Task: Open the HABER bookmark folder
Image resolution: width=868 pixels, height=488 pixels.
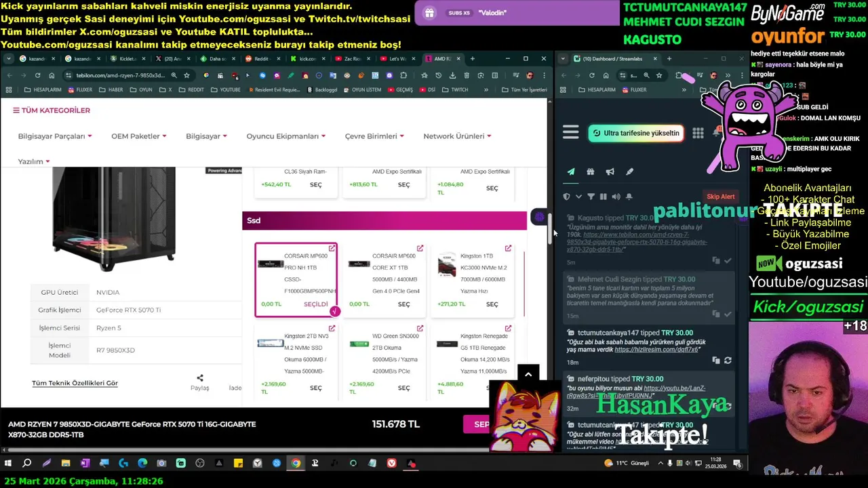Action: [x=111, y=89]
